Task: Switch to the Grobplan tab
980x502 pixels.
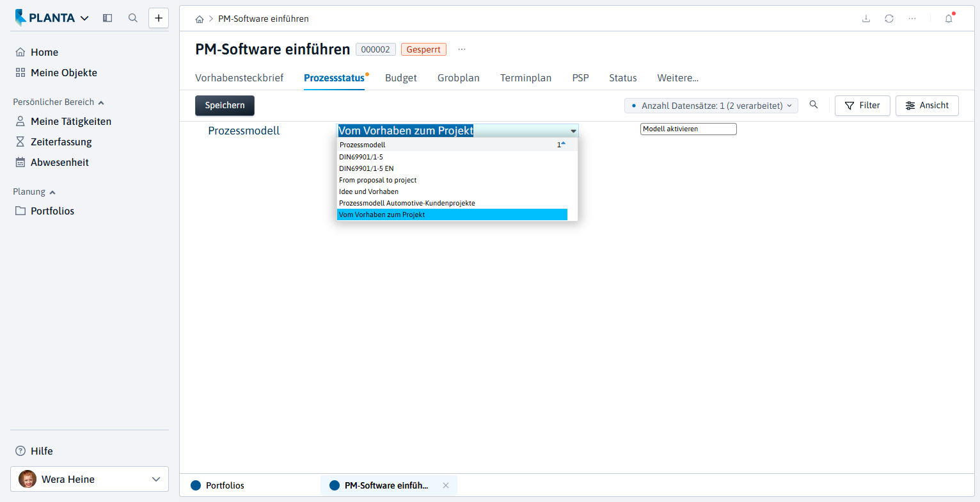Action: [x=459, y=78]
